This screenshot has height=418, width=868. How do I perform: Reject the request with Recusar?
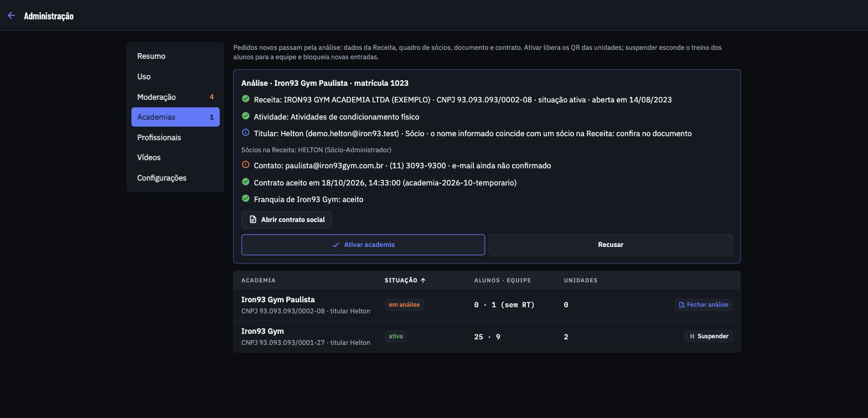(x=611, y=245)
